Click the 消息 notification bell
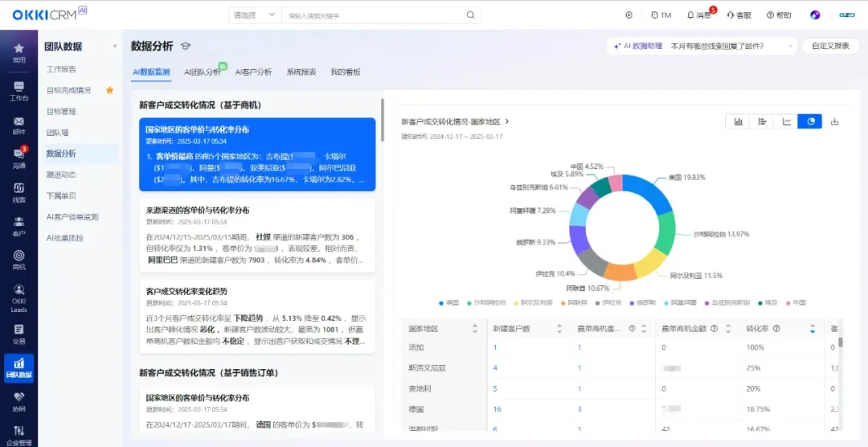Screen dimensions: 868x447 (698, 14)
